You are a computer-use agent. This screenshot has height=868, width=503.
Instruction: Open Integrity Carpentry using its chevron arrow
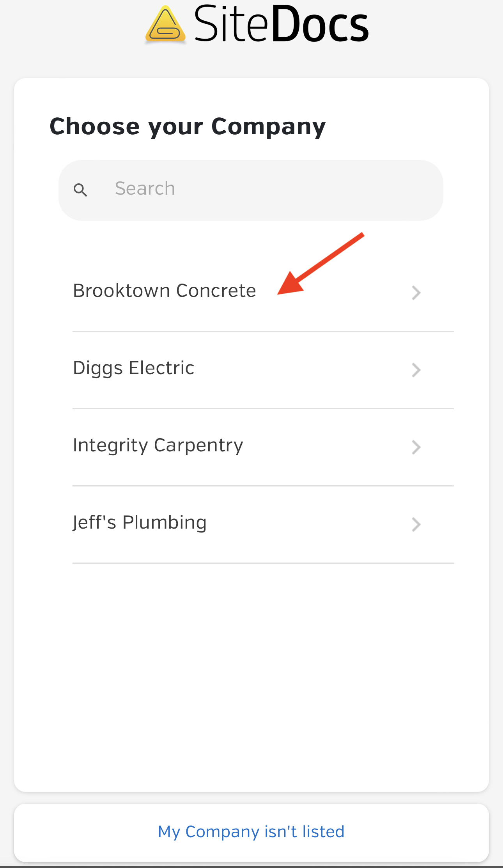coord(416,447)
